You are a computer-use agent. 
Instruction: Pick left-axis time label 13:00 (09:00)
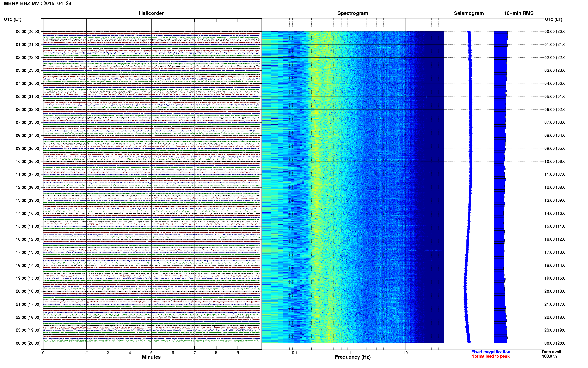(28, 201)
